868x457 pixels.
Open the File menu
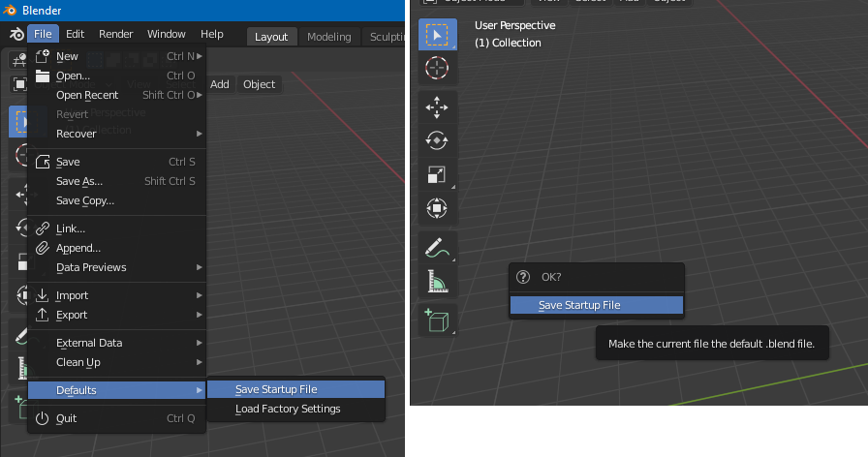click(43, 34)
